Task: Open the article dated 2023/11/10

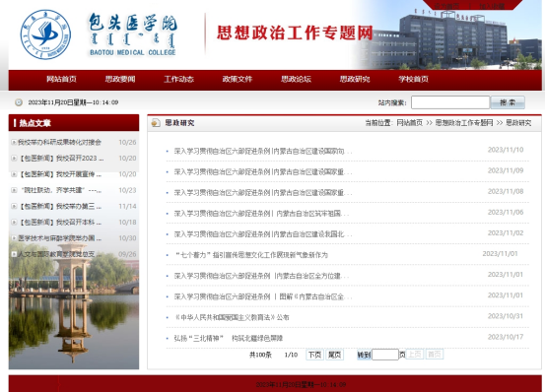Action: pos(263,151)
